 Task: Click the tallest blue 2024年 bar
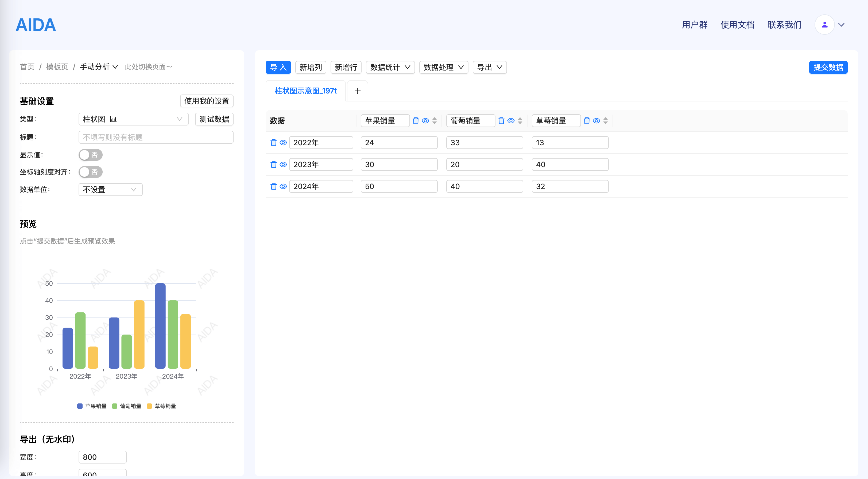[160, 326]
